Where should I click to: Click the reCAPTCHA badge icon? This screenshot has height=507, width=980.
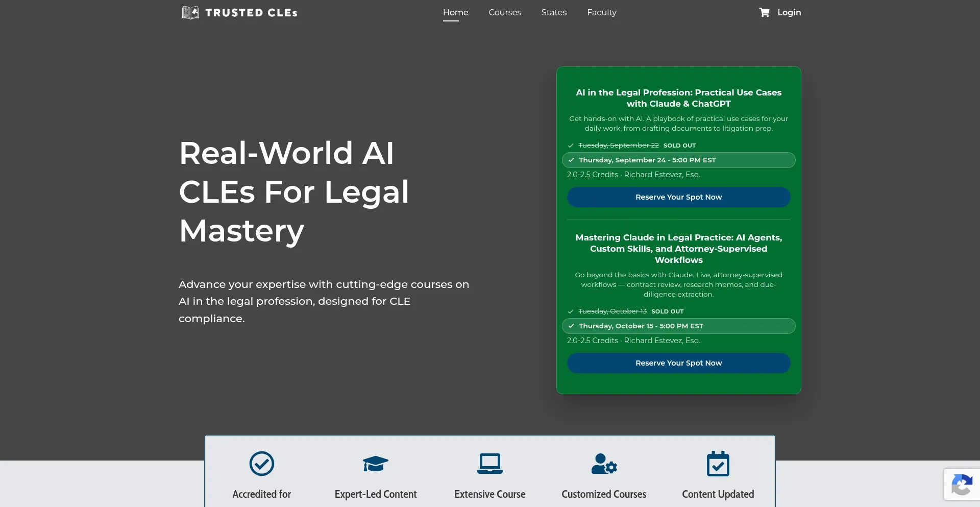962,485
